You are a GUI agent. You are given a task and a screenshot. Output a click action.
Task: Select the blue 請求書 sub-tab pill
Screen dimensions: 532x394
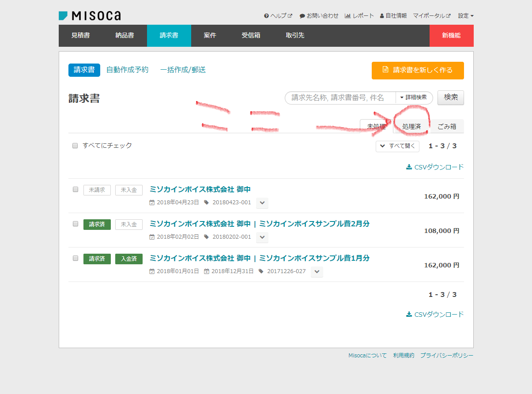84,70
